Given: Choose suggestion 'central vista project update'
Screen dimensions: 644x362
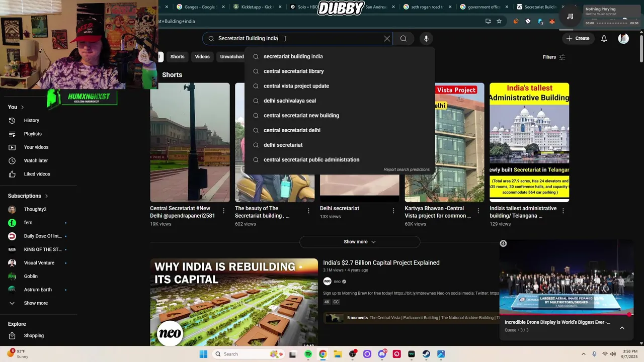Looking at the screenshot, I should point(340,86).
